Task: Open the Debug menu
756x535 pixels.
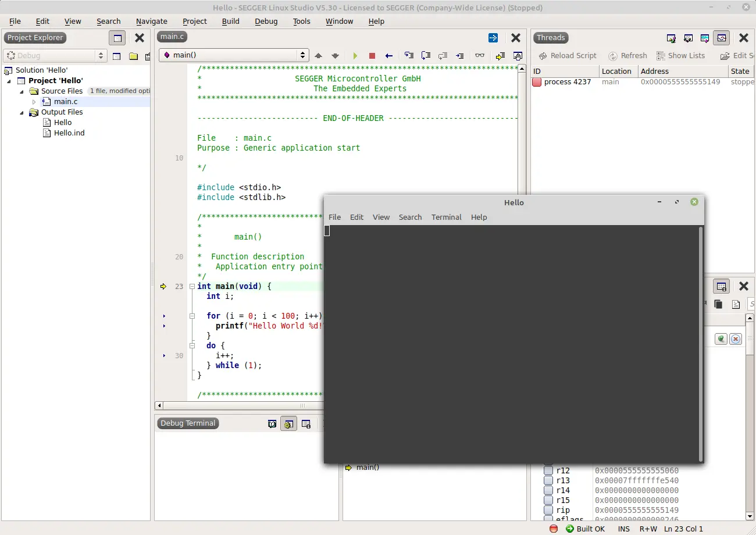Action: tap(266, 22)
